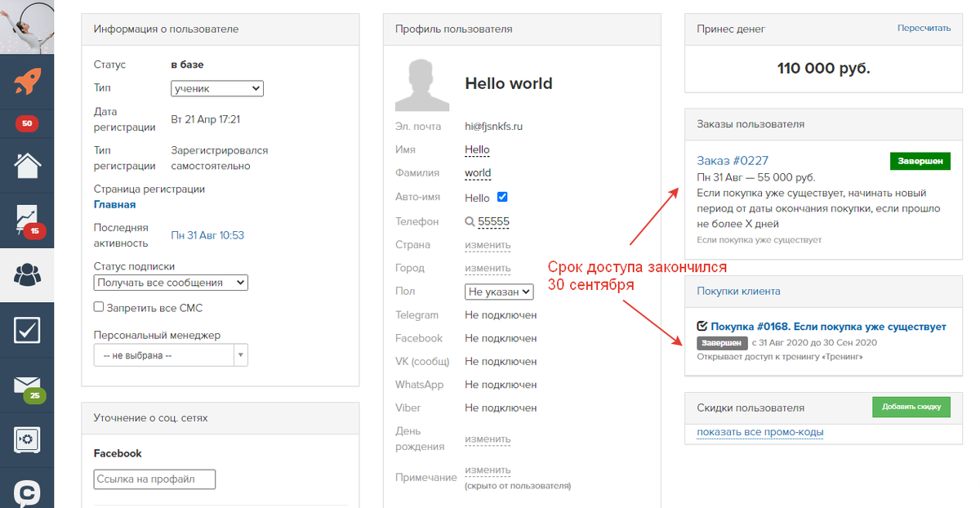Click Пересчитать in the Принес денег panel
This screenshot has width=980, height=508.
(x=924, y=28)
